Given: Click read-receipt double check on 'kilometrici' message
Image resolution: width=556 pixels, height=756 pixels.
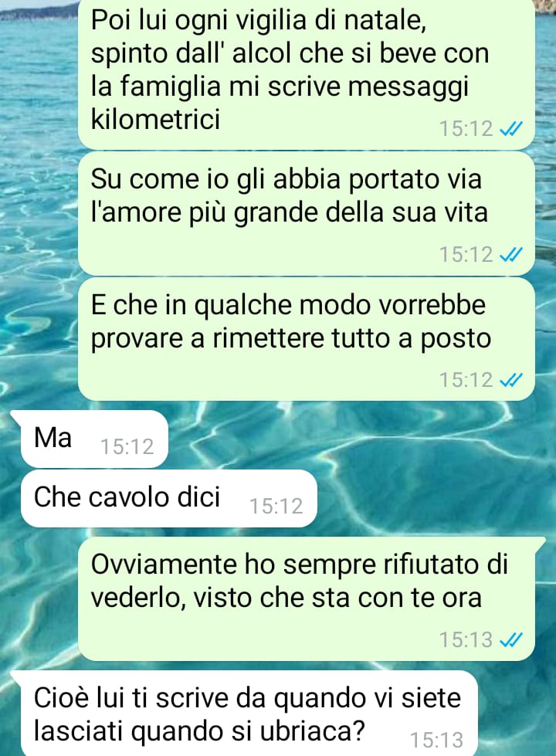Looking at the screenshot, I should pyautogui.click(x=510, y=129).
